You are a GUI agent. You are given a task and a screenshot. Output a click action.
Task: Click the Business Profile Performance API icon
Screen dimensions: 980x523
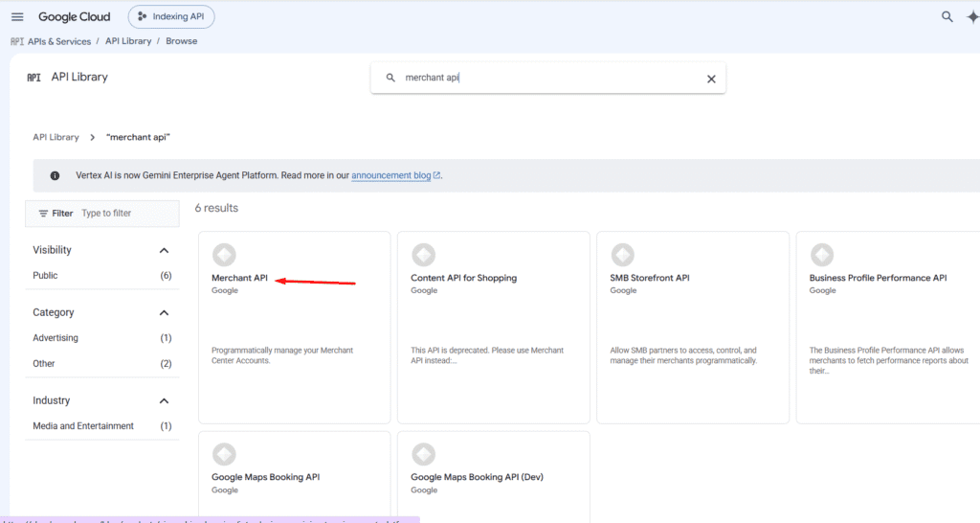[x=822, y=255]
